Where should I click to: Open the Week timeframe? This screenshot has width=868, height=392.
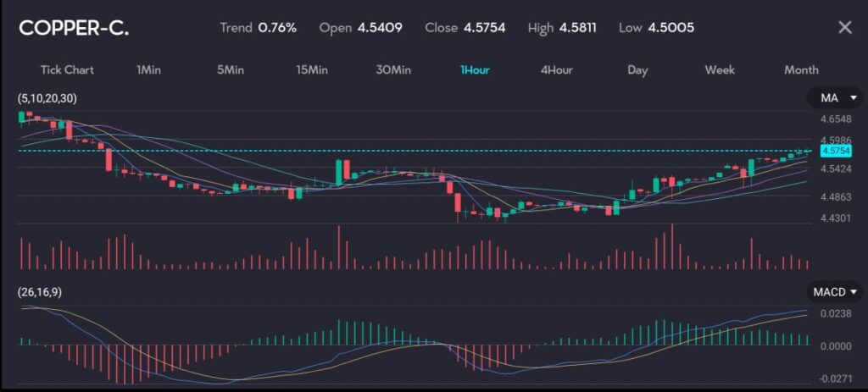click(720, 69)
